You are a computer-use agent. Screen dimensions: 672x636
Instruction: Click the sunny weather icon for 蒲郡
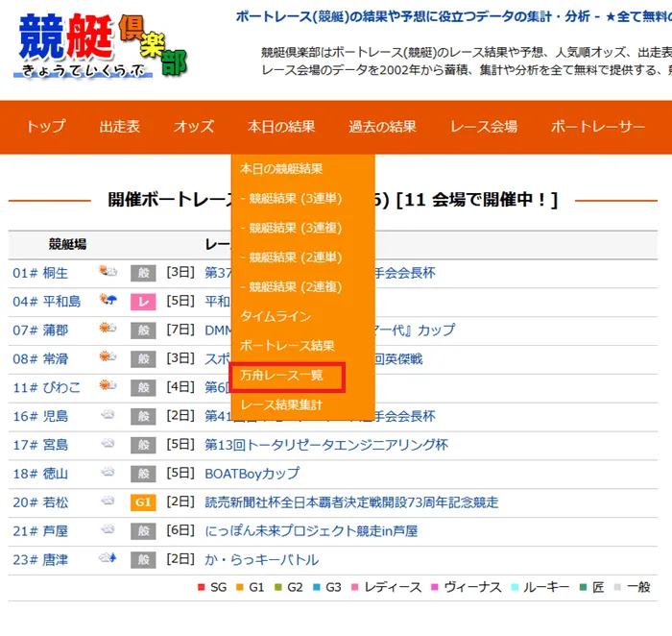pyautogui.click(x=108, y=330)
